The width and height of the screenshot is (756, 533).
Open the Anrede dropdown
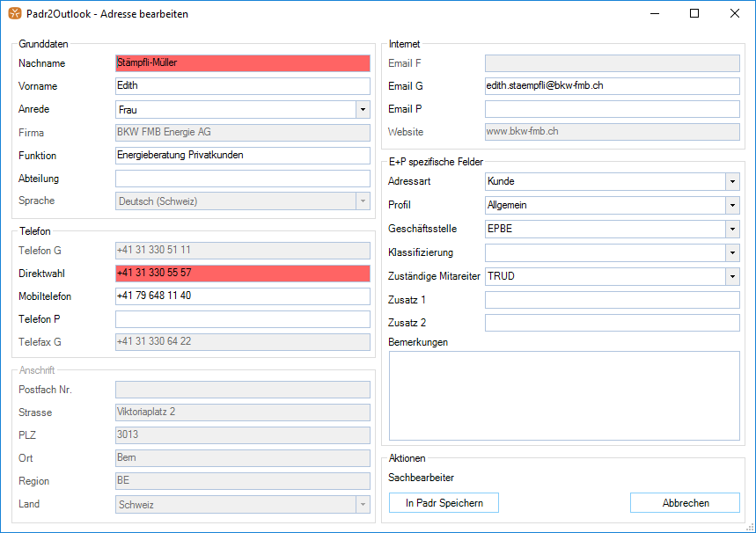click(x=363, y=110)
